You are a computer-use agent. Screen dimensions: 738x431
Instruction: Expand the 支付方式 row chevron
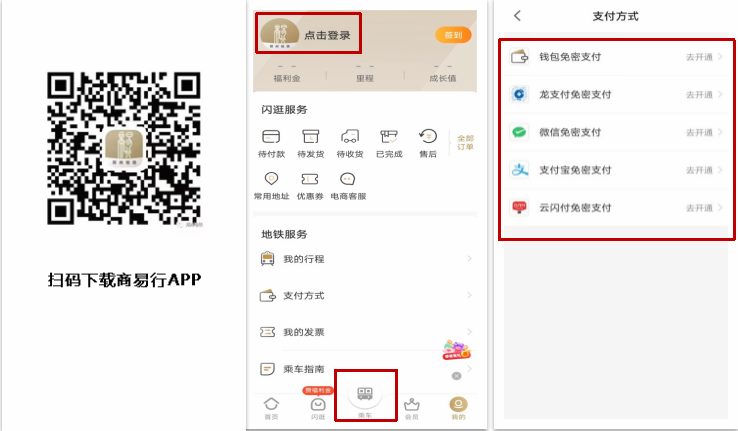pyautogui.click(x=469, y=295)
